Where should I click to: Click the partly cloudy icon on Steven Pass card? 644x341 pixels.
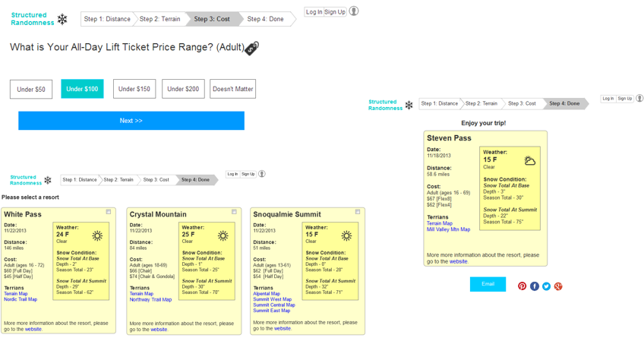click(530, 161)
